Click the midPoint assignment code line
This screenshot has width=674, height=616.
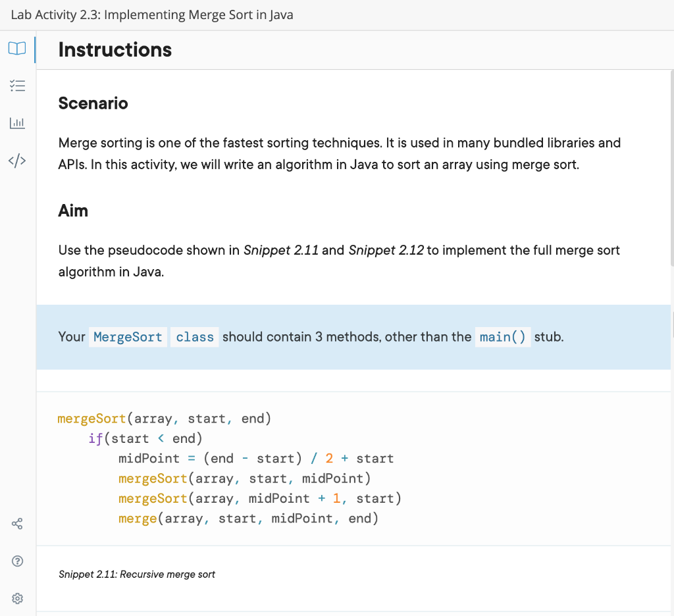(255, 459)
